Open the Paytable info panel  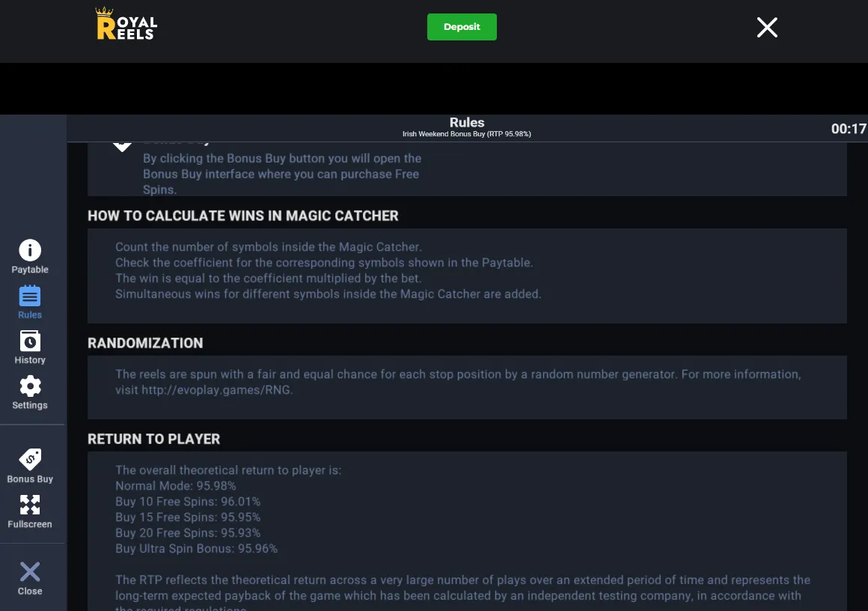[30, 257]
